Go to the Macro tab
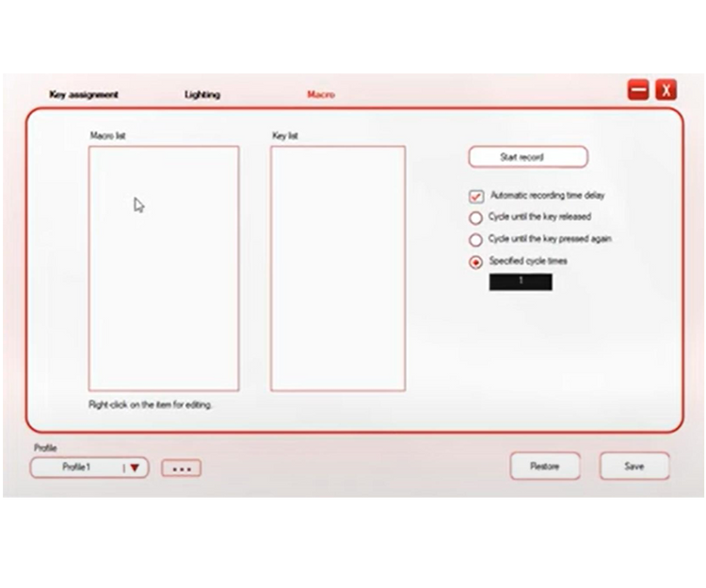The image size is (706, 588). pyautogui.click(x=320, y=95)
